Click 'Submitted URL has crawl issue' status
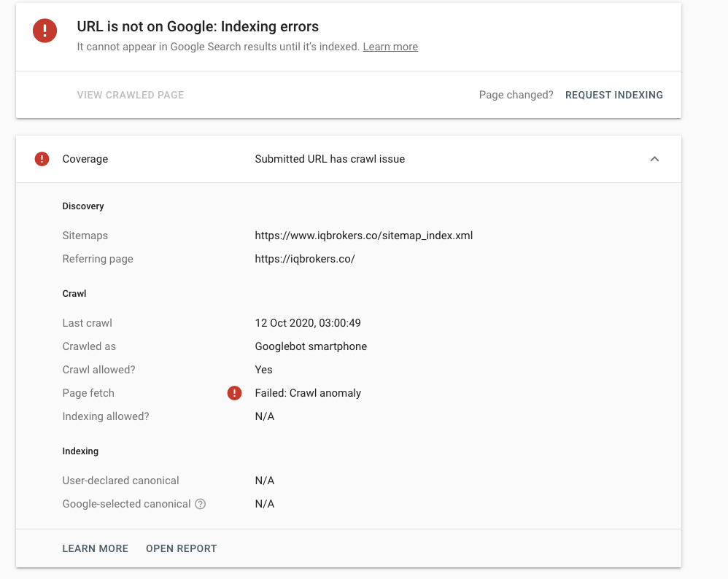The image size is (728, 579). point(330,159)
